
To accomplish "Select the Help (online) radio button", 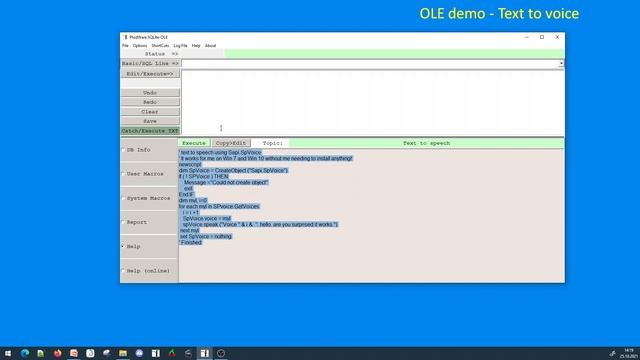I will 123,271.
